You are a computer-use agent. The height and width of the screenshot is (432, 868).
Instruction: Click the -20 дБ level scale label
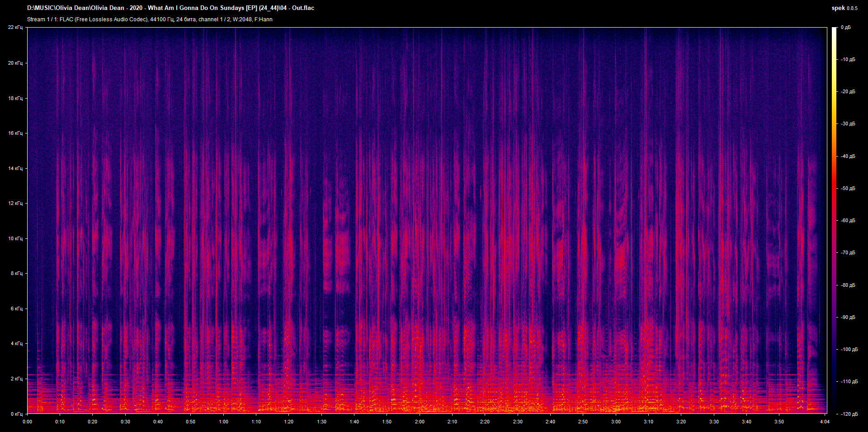848,92
